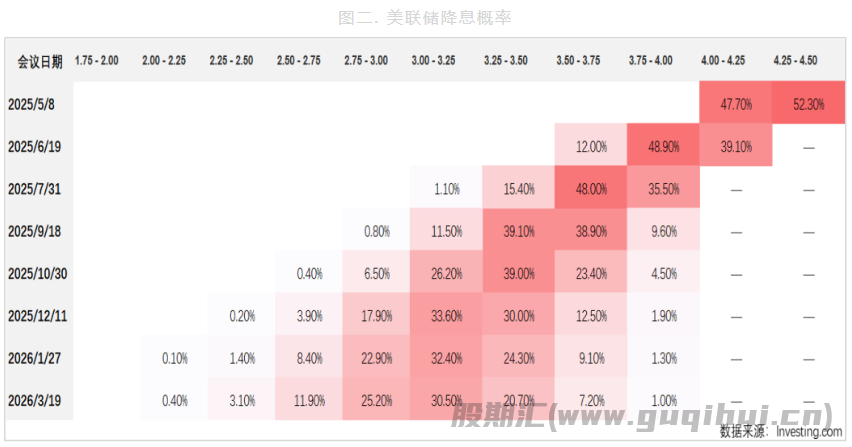Click the 30.50% cell in bottom row
Image resolution: width=852 pixels, height=447 pixels.
click(447, 399)
